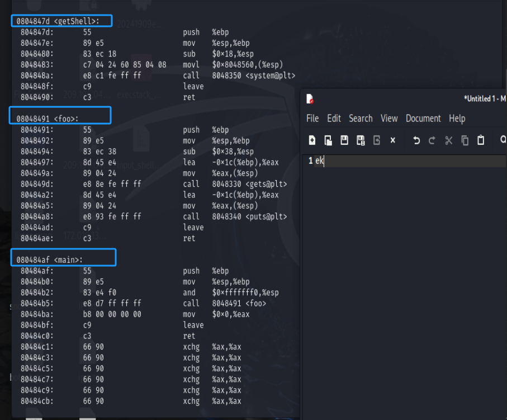
Task: Click 'mov %eax,(%esp)' at 804849a
Action: [220, 173]
